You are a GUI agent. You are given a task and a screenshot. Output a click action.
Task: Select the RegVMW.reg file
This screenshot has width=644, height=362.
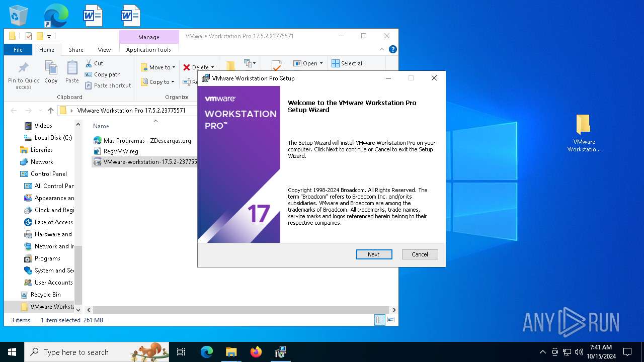116,151
